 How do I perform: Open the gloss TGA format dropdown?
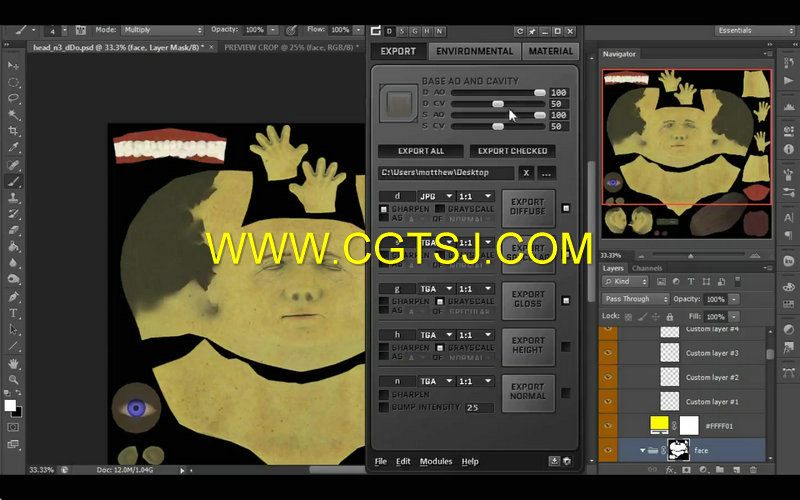pos(436,289)
